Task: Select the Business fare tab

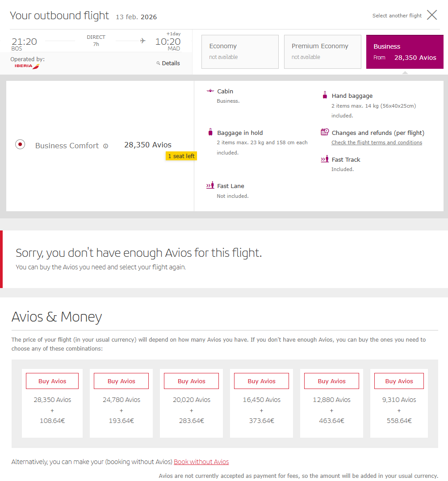Action: [x=405, y=52]
